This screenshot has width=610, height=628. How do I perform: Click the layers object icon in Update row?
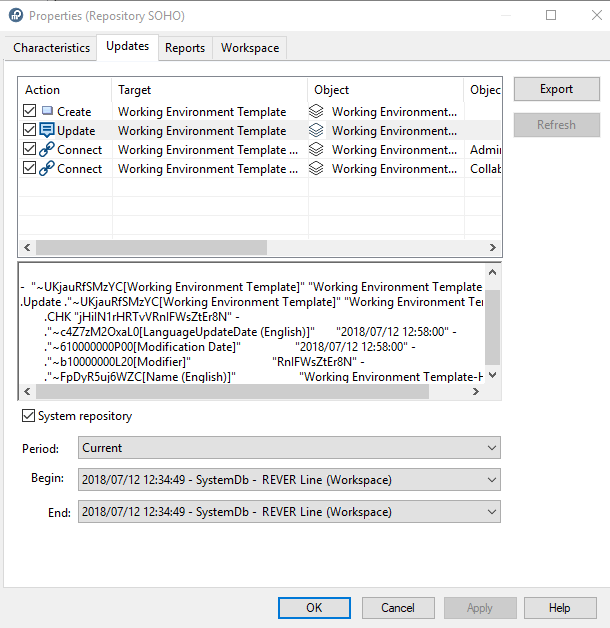pyautogui.click(x=316, y=131)
